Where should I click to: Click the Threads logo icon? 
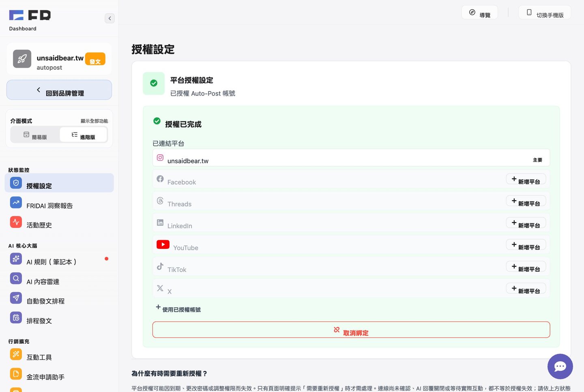160,201
